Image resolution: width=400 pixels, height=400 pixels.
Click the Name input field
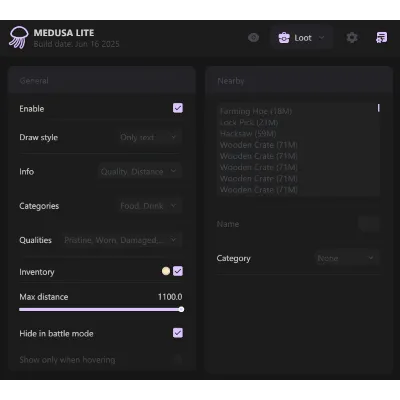pos(368,224)
